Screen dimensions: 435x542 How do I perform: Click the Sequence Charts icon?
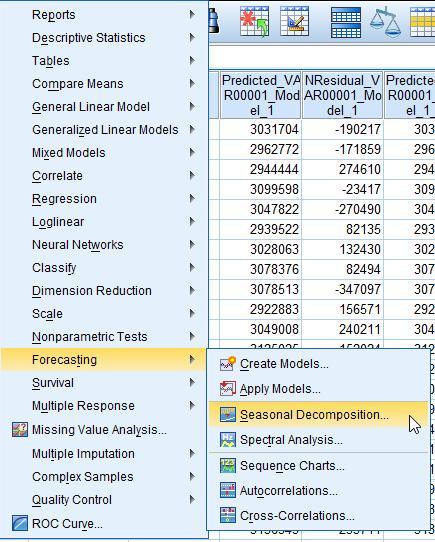click(x=228, y=466)
